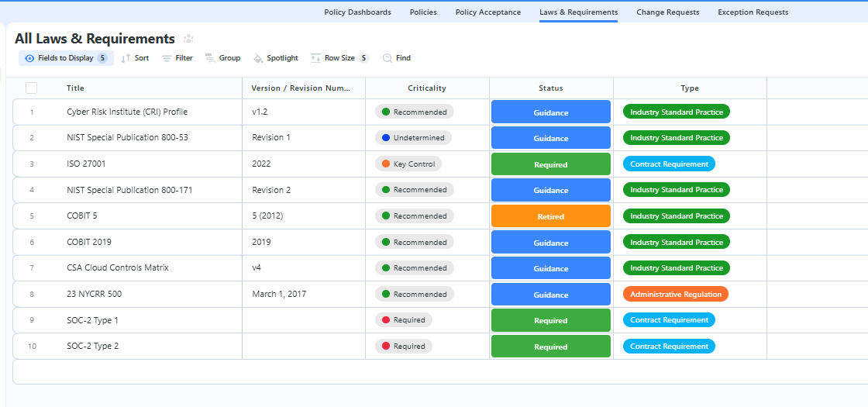The height and width of the screenshot is (407, 868).
Task: Switch to Policies tab
Action: tap(423, 12)
